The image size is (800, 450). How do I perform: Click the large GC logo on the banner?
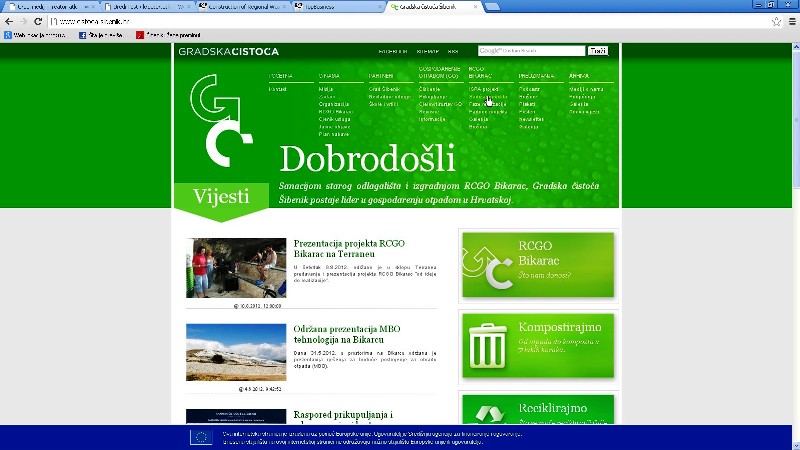[221, 121]
